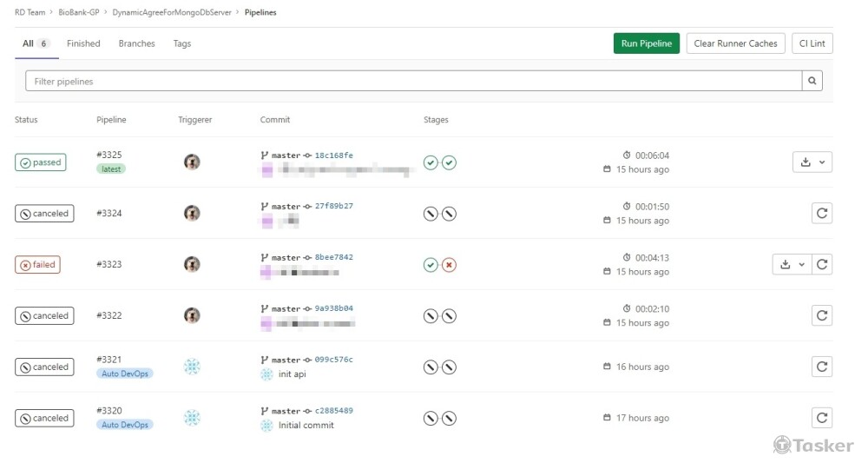Open commit c2885489

coord(334,410)
